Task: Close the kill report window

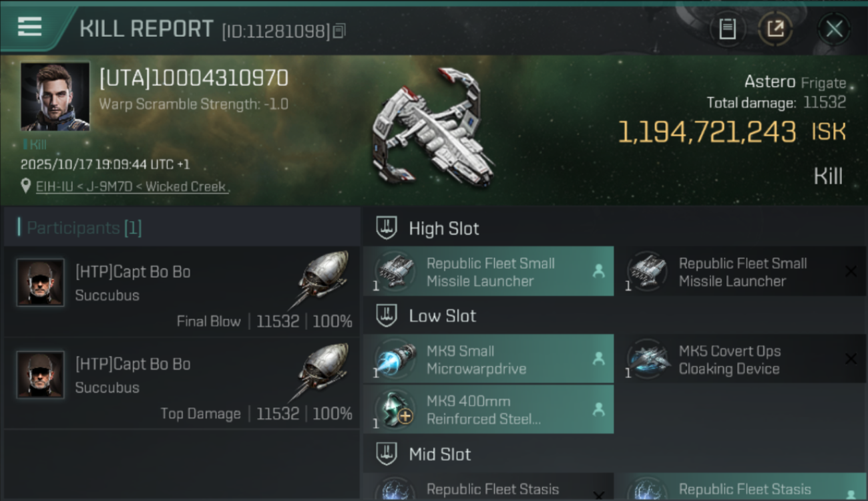Action: [x=834, y=29]
